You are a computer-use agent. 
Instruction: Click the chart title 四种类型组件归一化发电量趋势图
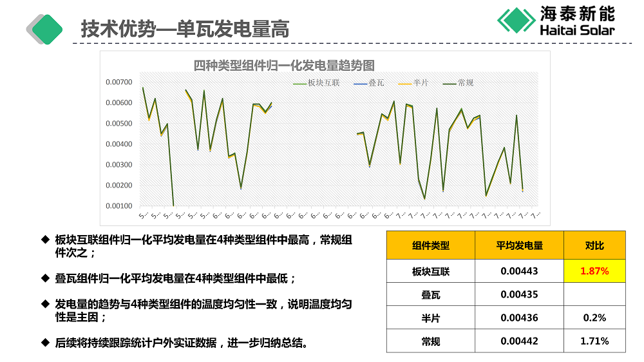point(284,65)
